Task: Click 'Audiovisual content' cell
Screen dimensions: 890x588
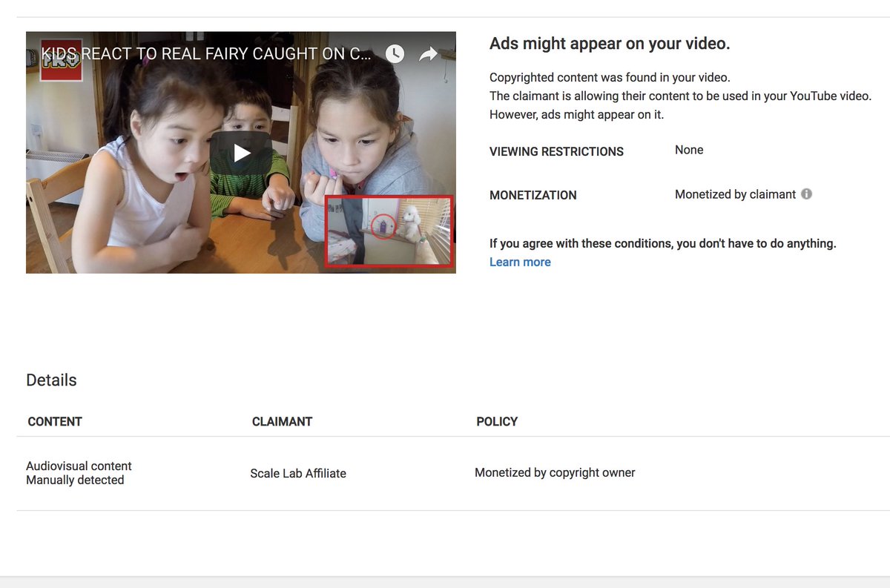Action: click(x=79, y=466)
